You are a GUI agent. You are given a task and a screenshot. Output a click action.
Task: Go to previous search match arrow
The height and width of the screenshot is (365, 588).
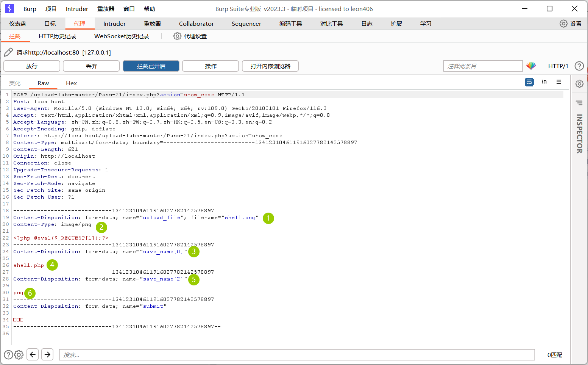[x=33, y=354]
